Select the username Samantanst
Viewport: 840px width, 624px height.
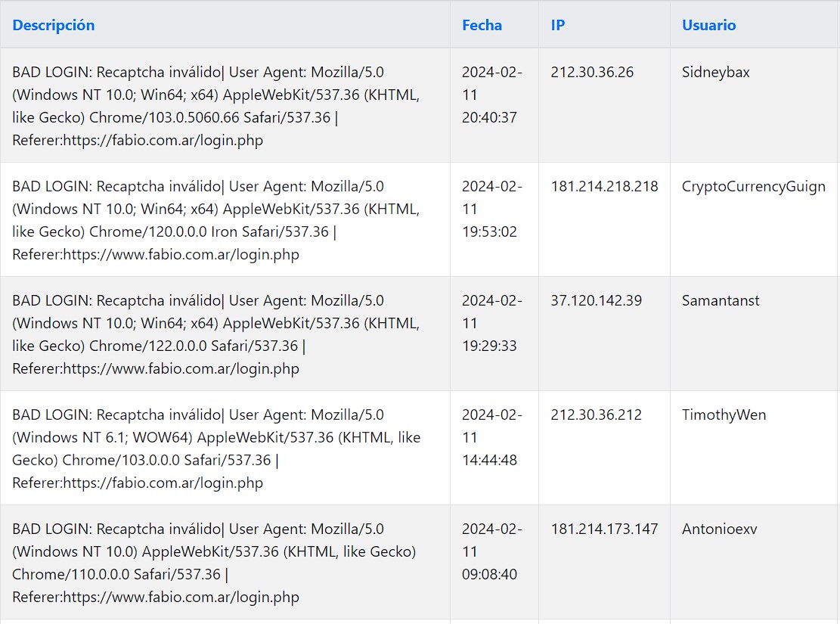[x=721, y=301]
